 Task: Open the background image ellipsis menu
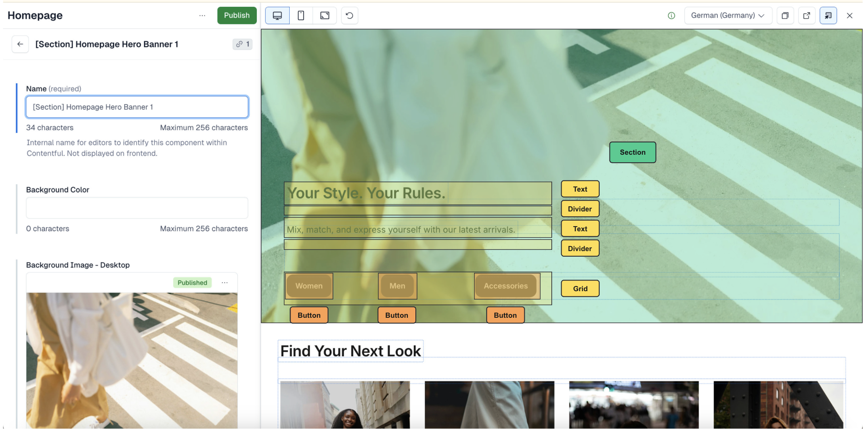point(225,282)
